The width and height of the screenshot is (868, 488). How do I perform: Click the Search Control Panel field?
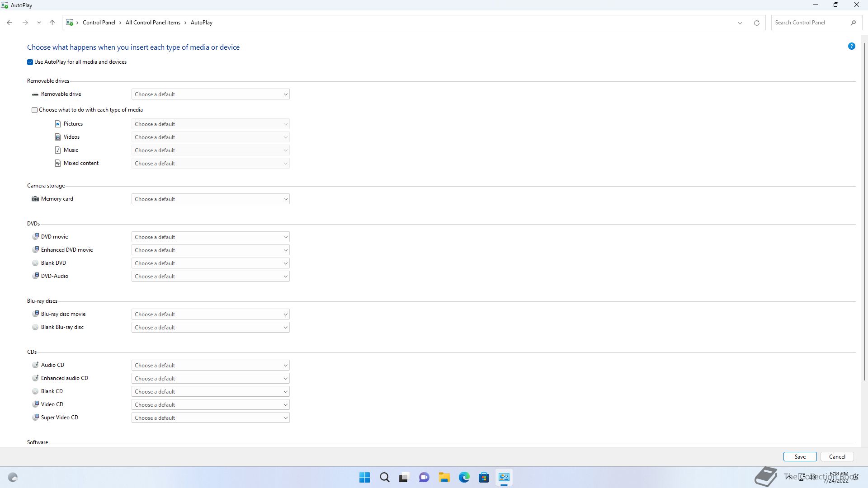point(809,23)
